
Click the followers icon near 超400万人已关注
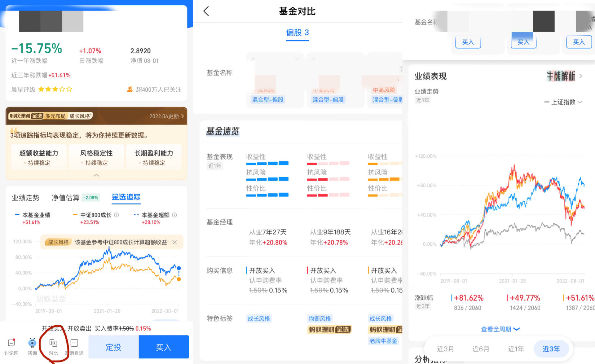[130, 90]
